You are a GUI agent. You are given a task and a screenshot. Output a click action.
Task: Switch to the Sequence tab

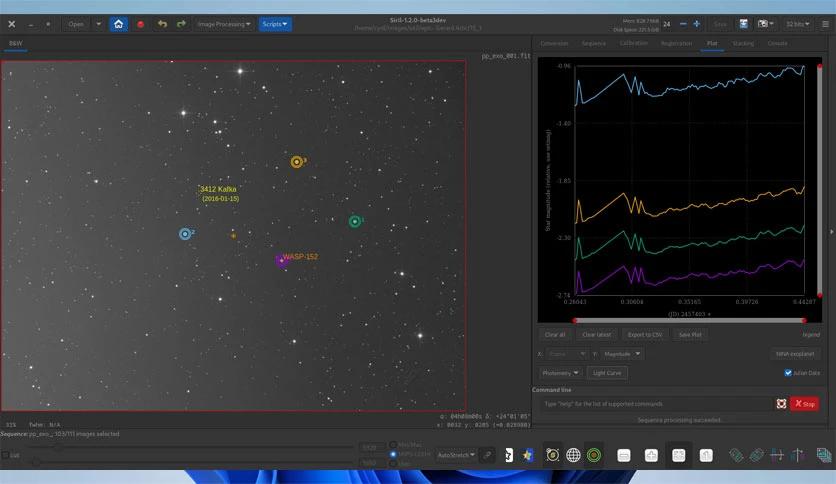click(x=593, y=43)
